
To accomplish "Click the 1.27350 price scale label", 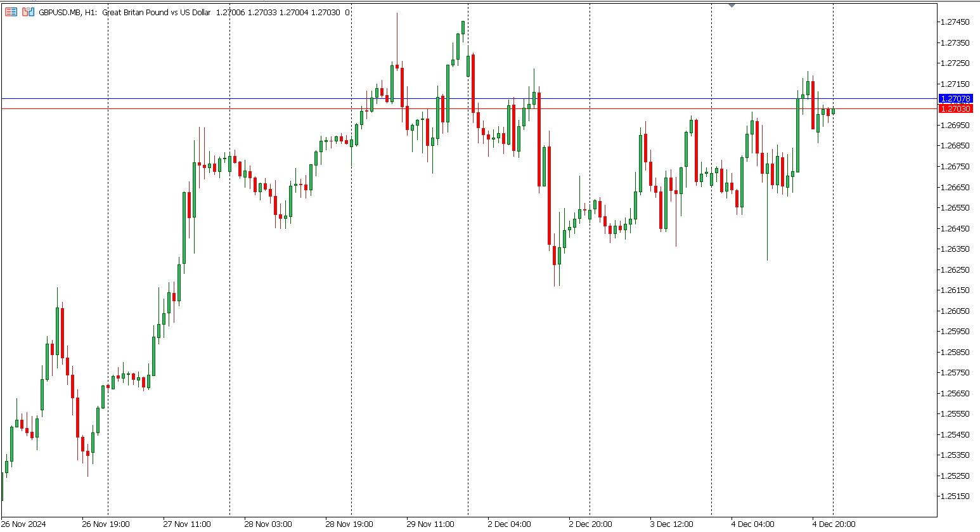I will (x=955, y=42).
